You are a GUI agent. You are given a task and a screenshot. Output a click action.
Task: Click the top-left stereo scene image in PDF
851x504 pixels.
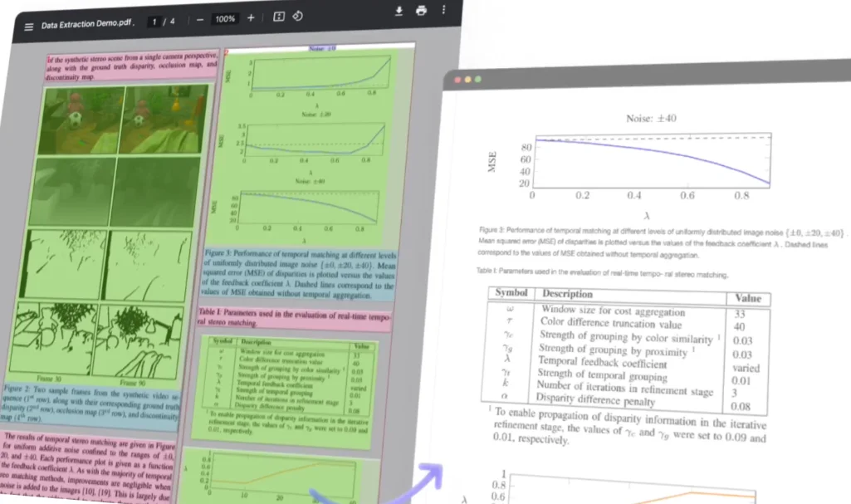coord(82,120)
